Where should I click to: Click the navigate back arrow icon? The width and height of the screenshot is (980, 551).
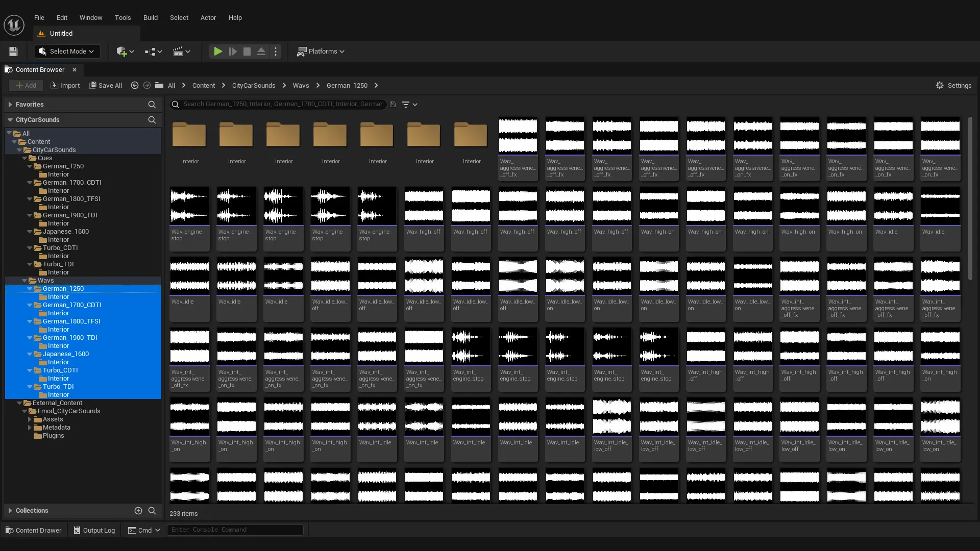[135, 86]
